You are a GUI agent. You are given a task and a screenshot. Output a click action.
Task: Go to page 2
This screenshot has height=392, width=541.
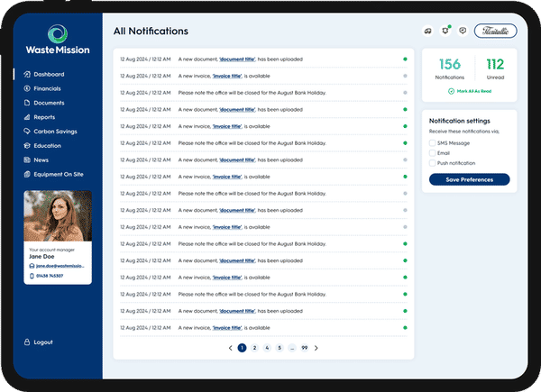click(254, 348)
